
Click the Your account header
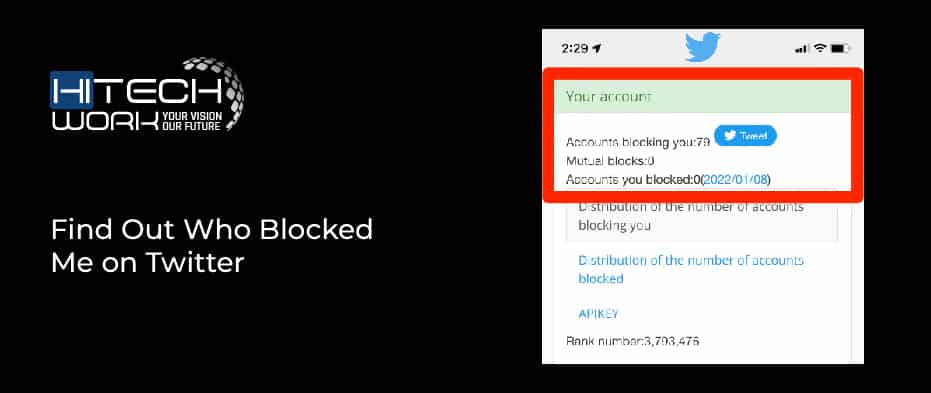702,97
